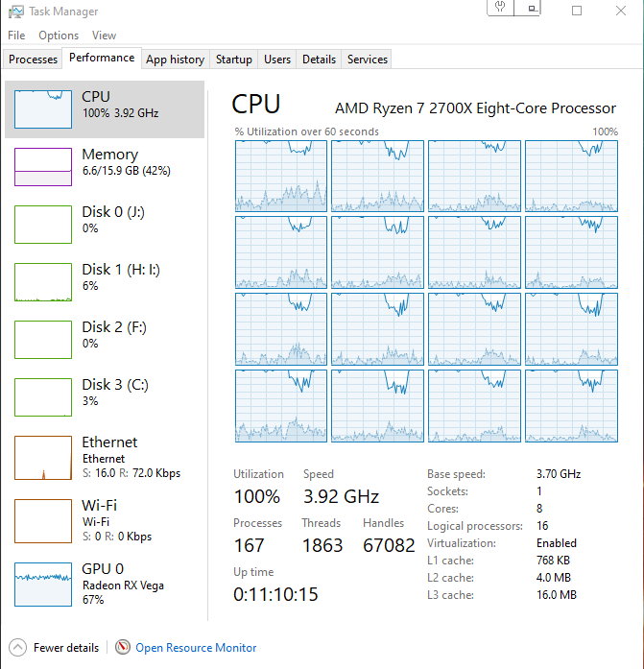Click the '% Utilization over 60 seconds' label
Viewport: 644px width, 669px height.
[x=307, y=131]
